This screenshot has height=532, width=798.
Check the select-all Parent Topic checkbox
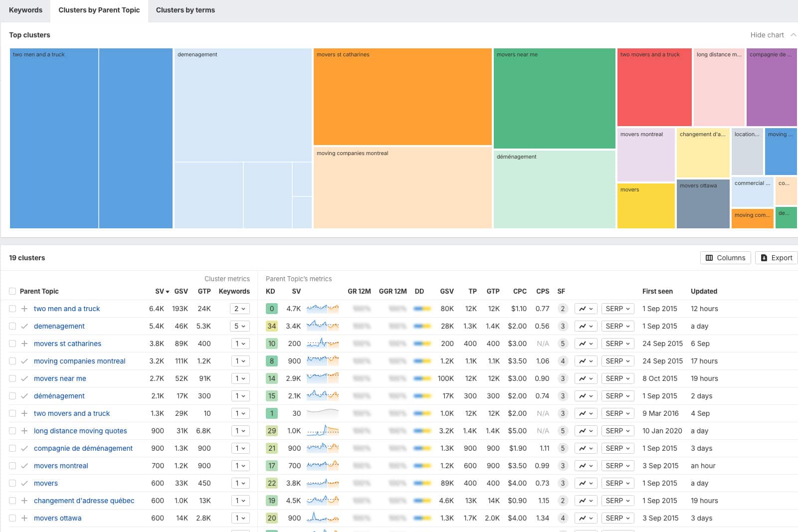(x=12, y=291)
